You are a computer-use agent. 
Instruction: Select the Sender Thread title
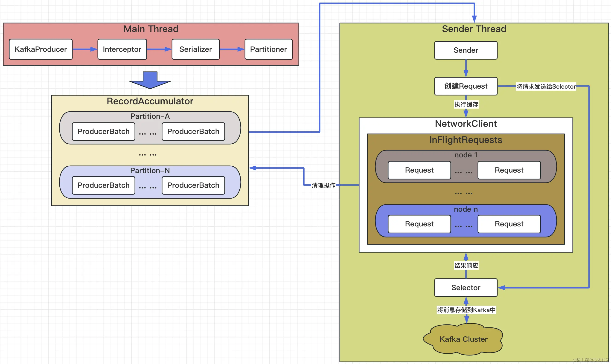(x=474, y=29)
